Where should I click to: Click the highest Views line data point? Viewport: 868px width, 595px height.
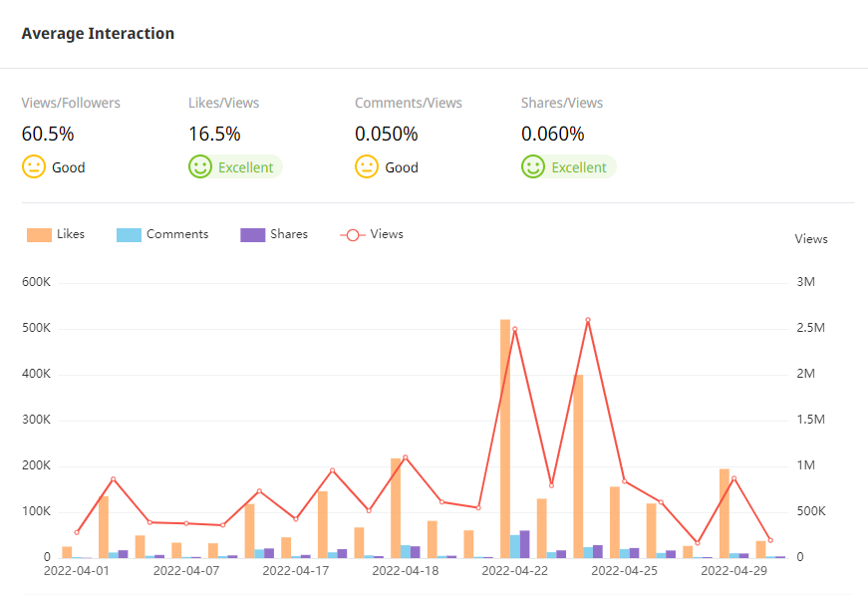[x=588, y=320]
